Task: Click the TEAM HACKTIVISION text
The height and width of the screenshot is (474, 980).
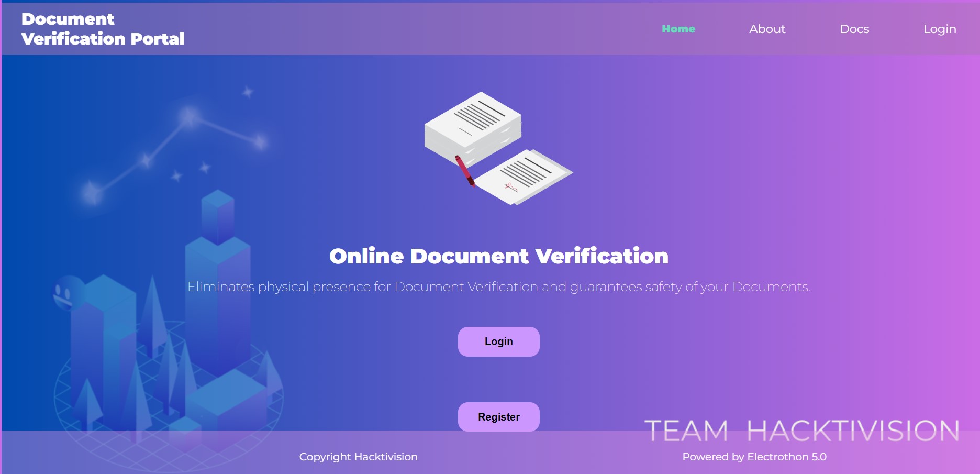Action: [x=801, y=431]
